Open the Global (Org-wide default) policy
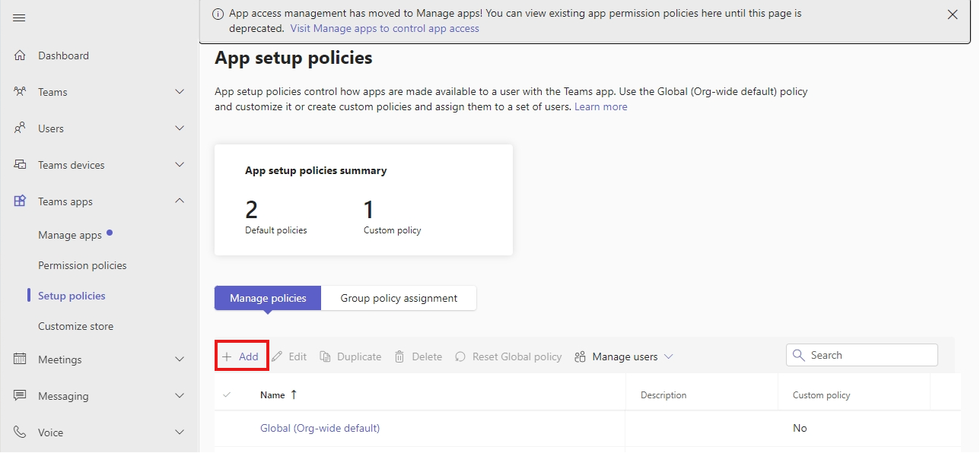The width and height of the screenshot is (980, 453). (x=320, y=428)
